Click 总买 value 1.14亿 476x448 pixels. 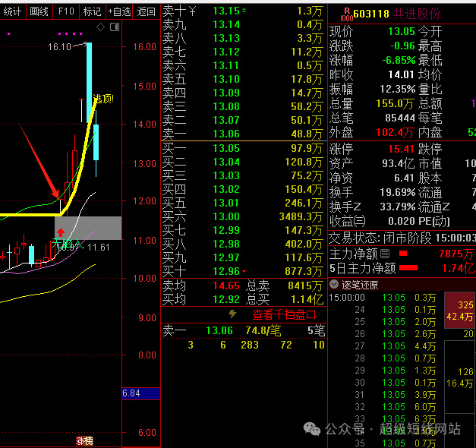tap(307, 299)
